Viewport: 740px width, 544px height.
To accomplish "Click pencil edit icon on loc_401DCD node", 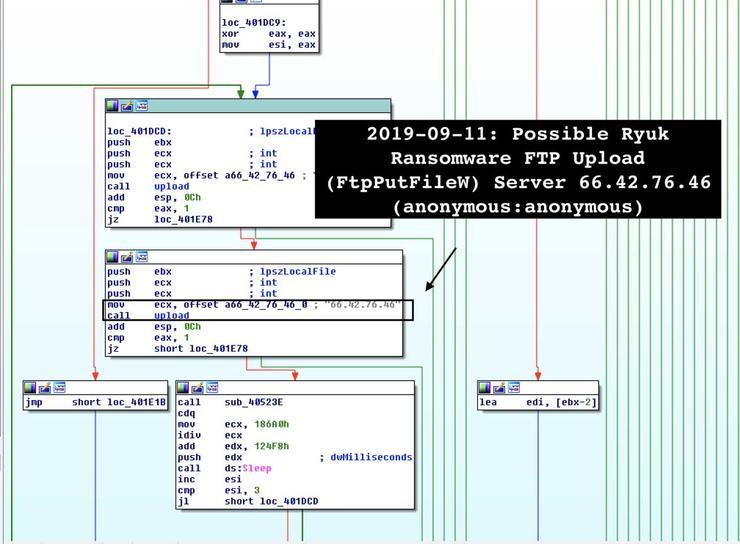I will 127,105.
